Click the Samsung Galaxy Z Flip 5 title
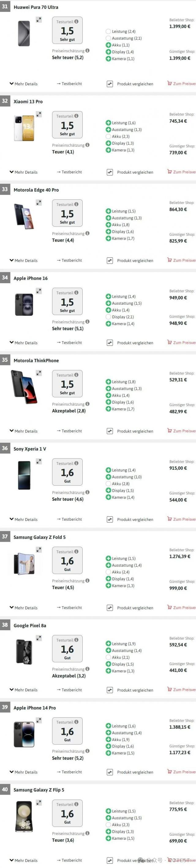Image resolution: width=196 pixels, height=868 pixels. tap(39, 790)
